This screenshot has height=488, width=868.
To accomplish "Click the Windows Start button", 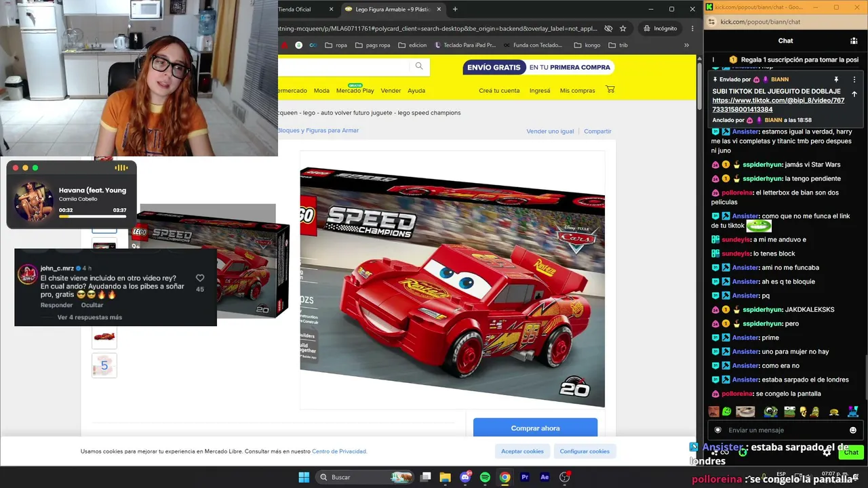I will point(304,477).
